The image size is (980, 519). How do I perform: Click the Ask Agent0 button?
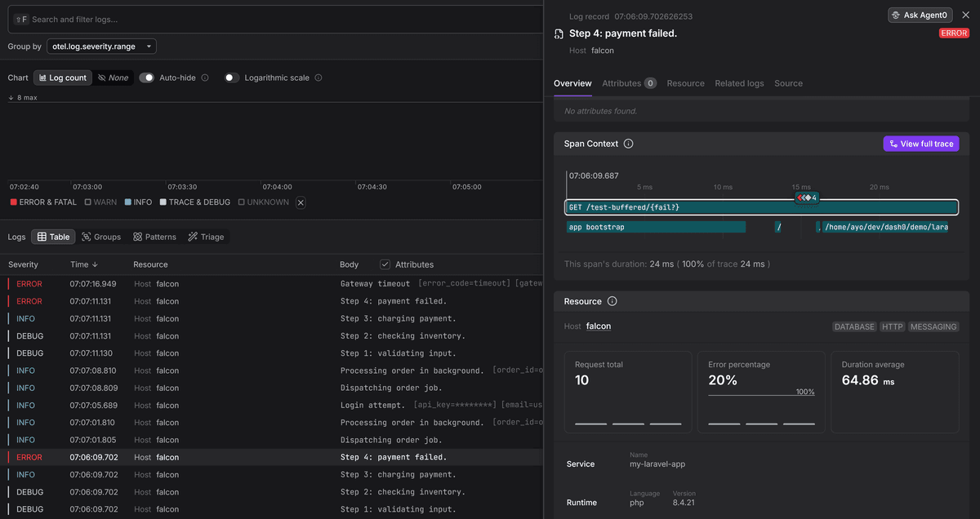[x=920, y=15]
